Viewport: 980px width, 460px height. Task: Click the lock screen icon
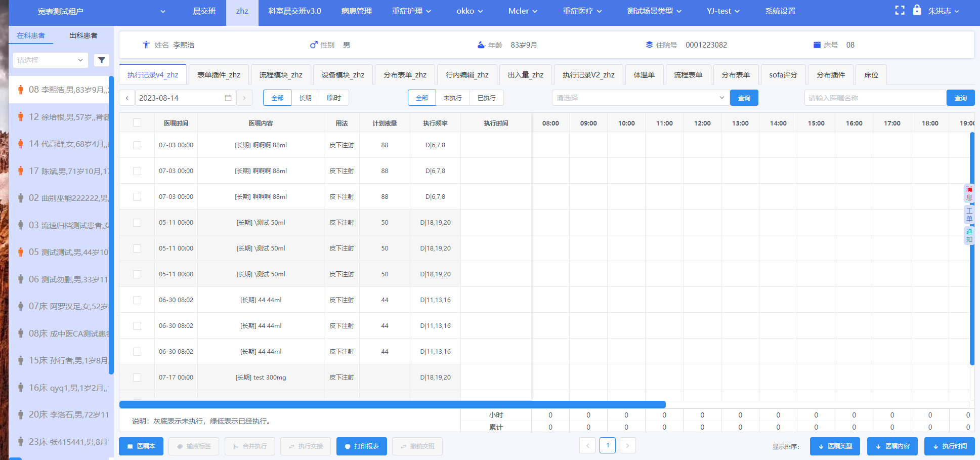coord(917,10)
